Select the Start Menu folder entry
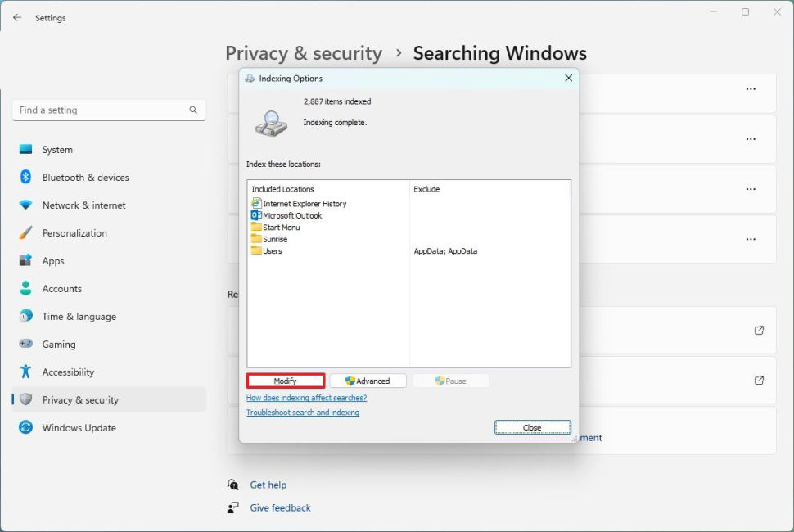 click(x=281, y=228)
